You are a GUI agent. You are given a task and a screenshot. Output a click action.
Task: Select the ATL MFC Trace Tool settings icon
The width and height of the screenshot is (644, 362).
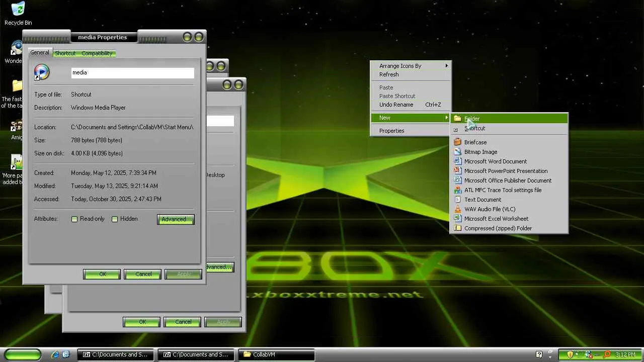point(457,190)
